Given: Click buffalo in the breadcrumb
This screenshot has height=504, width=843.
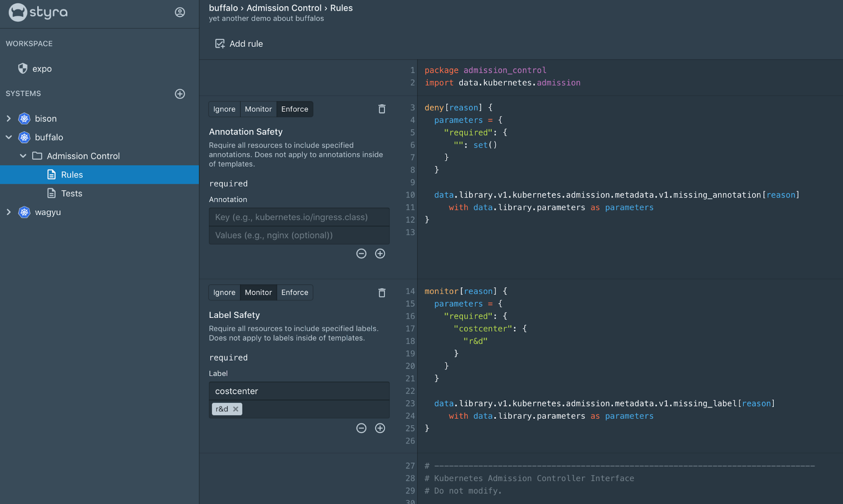Looking at the screenshot, I should point(223,8).
